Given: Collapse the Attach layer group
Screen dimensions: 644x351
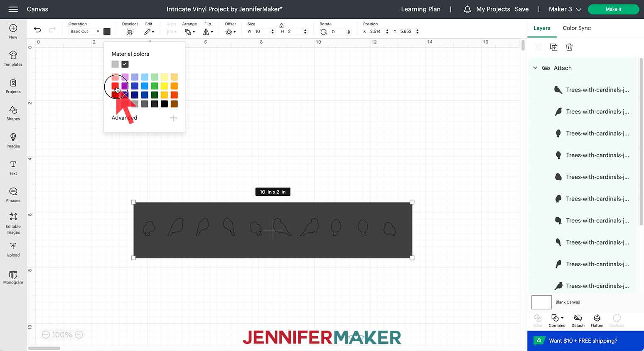Looking at the screenshot, I should point(535,68).
